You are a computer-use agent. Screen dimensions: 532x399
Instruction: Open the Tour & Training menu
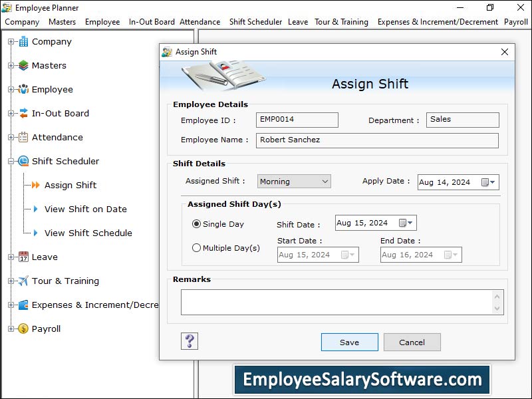pos(341,22)
